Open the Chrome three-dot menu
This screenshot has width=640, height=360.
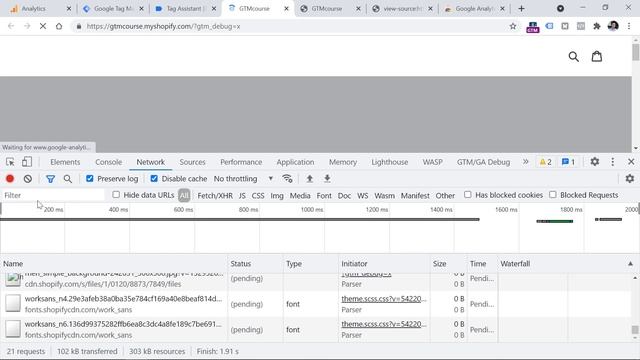[x=629, y=26]
